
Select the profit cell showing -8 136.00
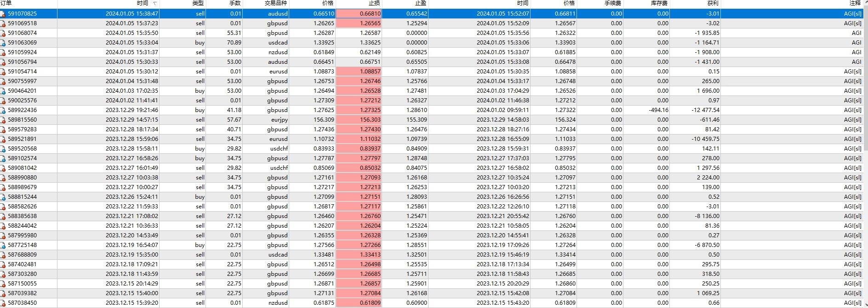[x=707, y=216]
